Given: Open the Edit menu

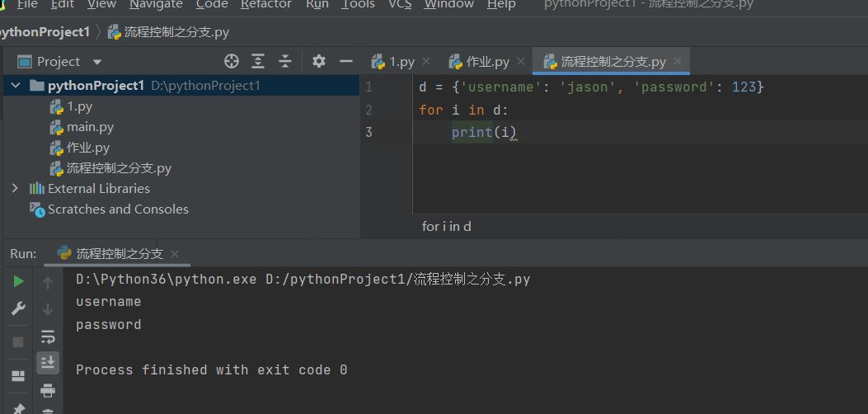Looking at the screenshot, I should (63, 4).
